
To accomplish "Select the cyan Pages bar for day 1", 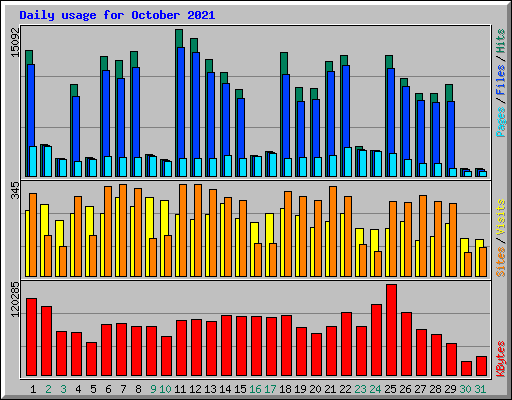I will 33,161.
